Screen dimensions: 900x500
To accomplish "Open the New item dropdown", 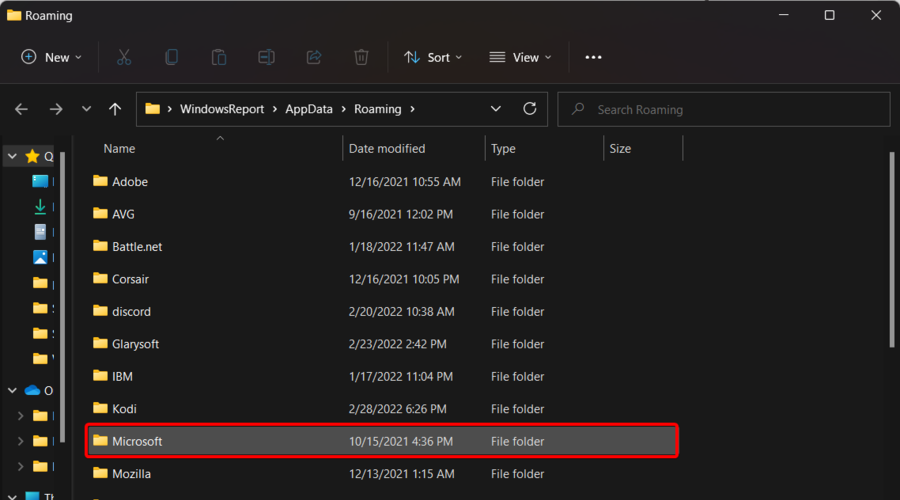I will click(51, 57).
